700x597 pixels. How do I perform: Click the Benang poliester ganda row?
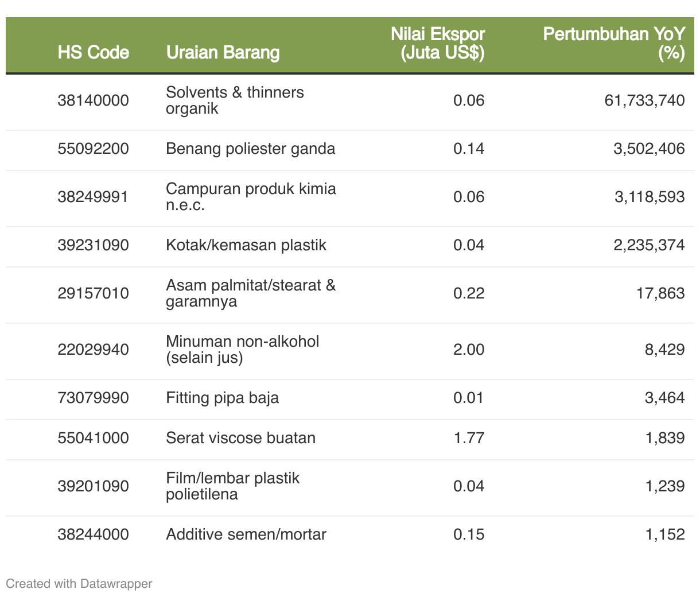point(250,149)
